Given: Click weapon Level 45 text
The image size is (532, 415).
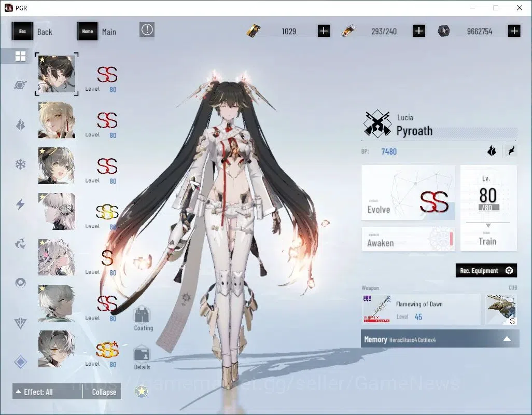Looking at the screenshot, I should pyautogui.click(x=409, y=317).
